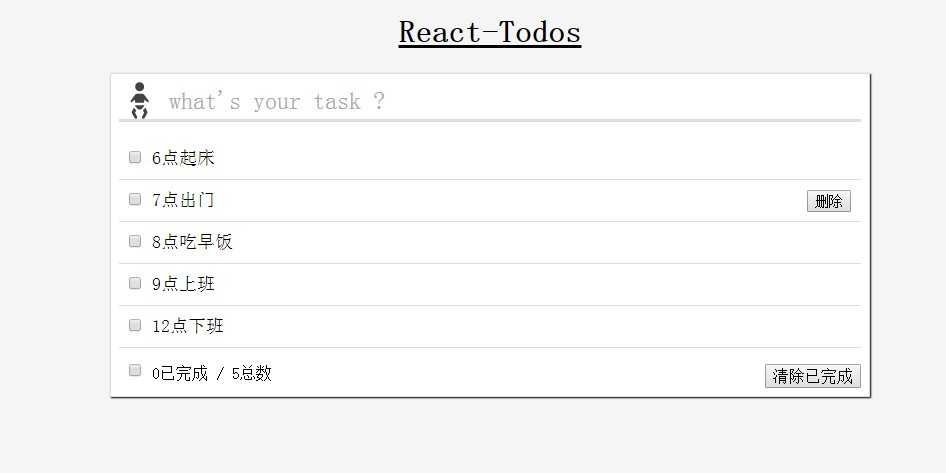Click the 清除已完成 button
The width and height of the screenshot is (946, 473).
pyautogui.click(x=812, y=376)
